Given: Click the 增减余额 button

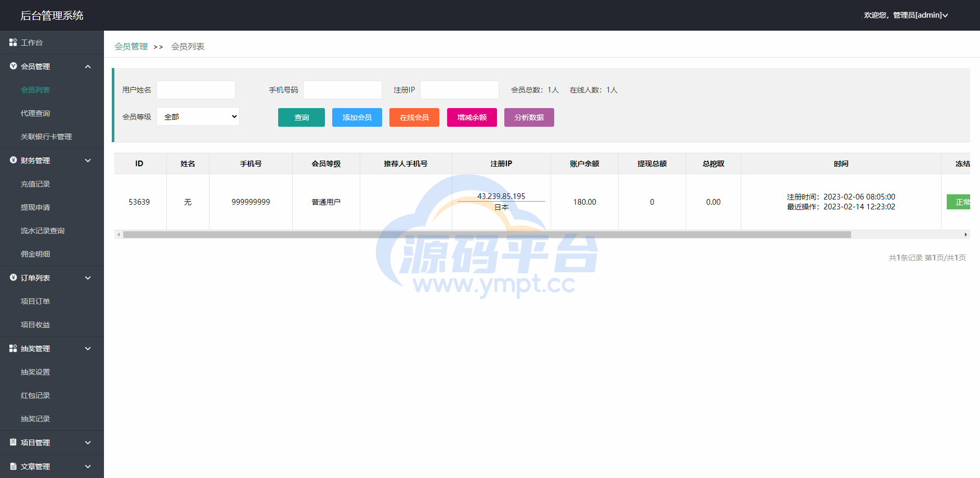Looking at the screenshot, I should point(472,117).
